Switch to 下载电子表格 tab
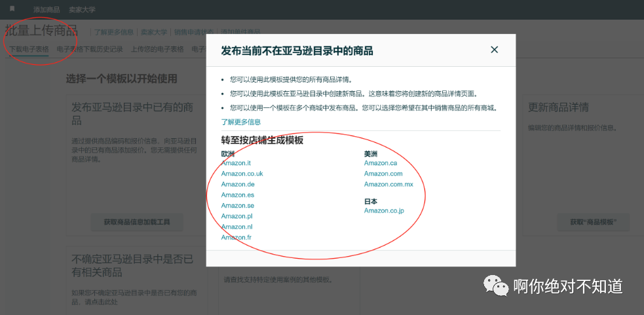 (29, 49)
